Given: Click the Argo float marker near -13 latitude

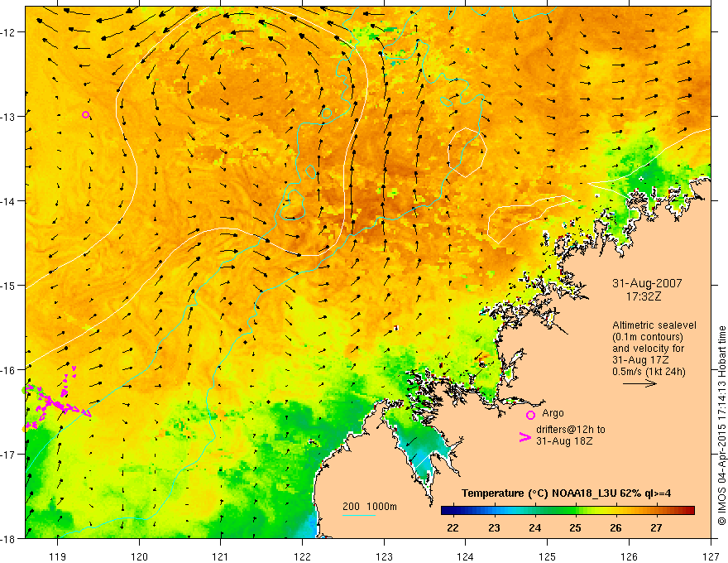Looking at the screenshot, I should pyautogui.click(x=85, y=115).
